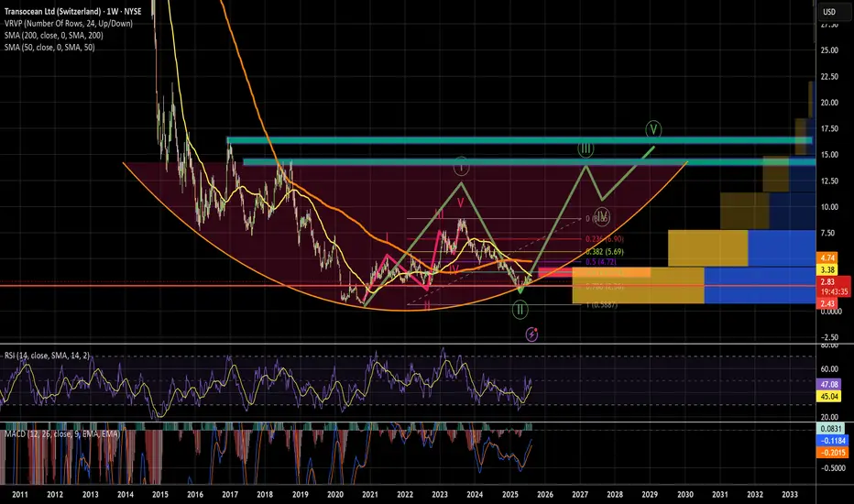The height and width of the screenshot is (504, 854).
Task: Click the MACD 0.0831 histogram value
Action: [x=831, y=429]
